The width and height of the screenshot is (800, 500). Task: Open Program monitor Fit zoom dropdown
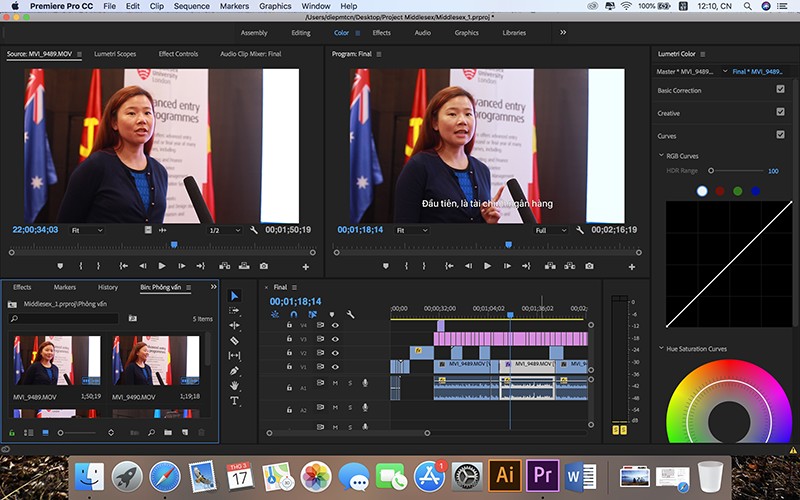tap(412, 230)
